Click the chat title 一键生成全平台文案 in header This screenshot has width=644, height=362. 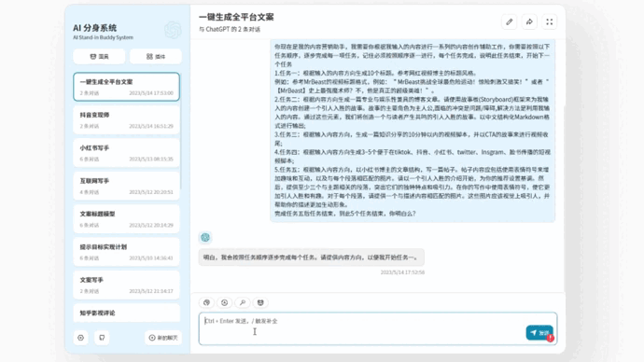236,17
